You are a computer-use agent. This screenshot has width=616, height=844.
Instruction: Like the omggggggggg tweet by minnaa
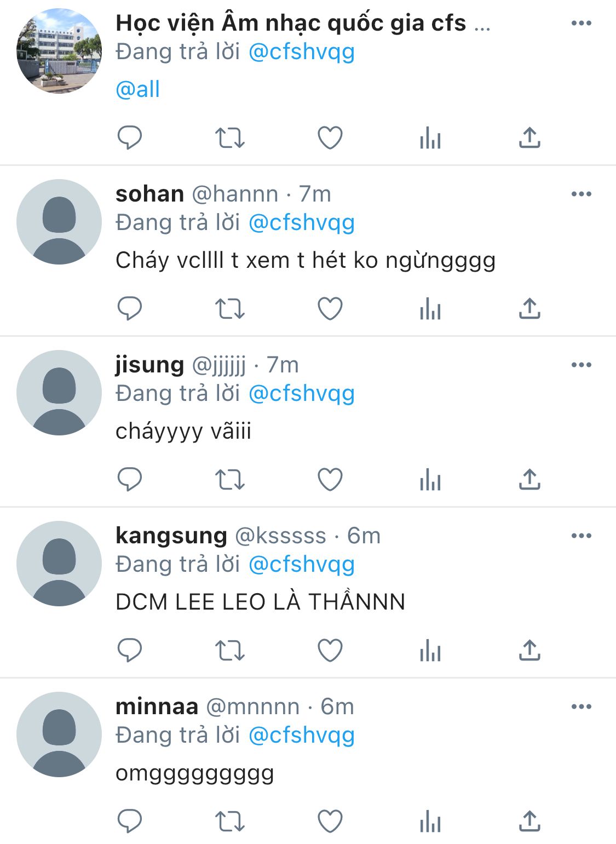coord(330,822)
